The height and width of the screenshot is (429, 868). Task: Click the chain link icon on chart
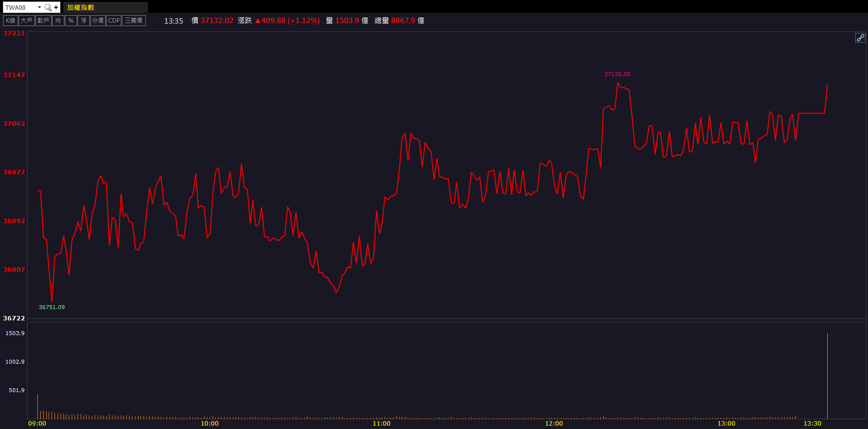click(x=860, y=38)
